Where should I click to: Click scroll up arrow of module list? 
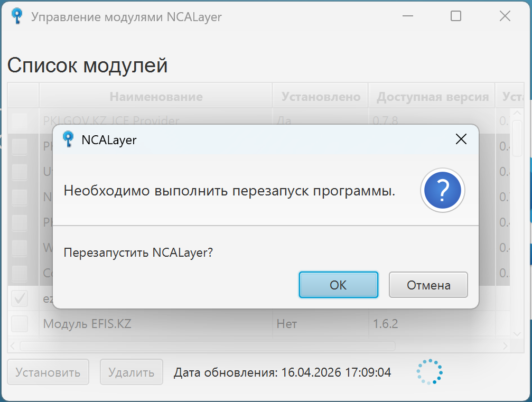[517, 113]
